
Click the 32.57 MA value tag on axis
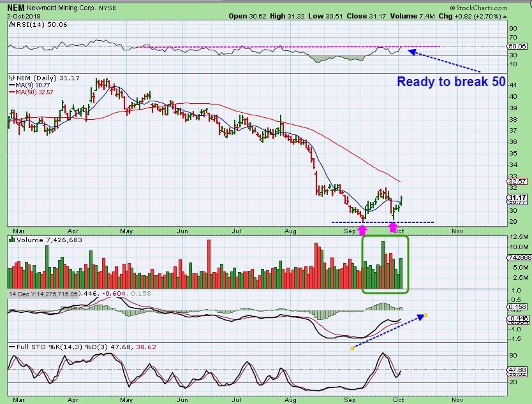517,182
